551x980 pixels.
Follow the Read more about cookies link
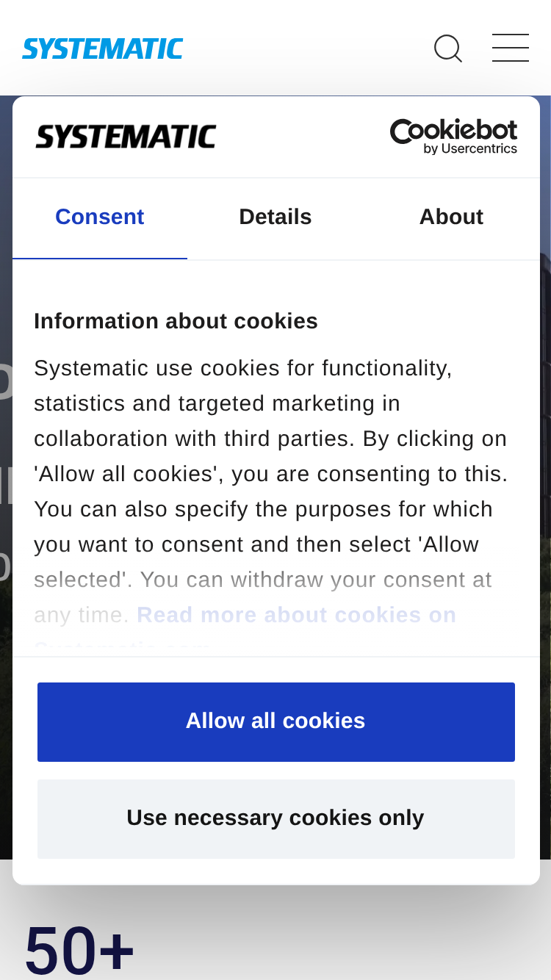(296, 615)
